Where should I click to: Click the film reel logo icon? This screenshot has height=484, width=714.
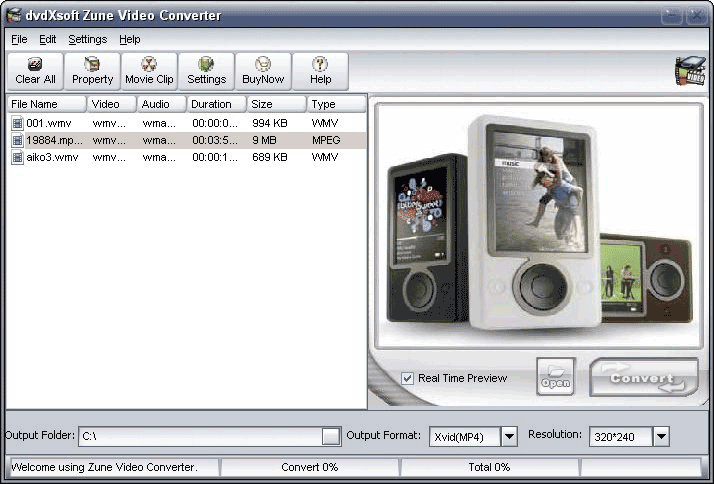point(689,73)
